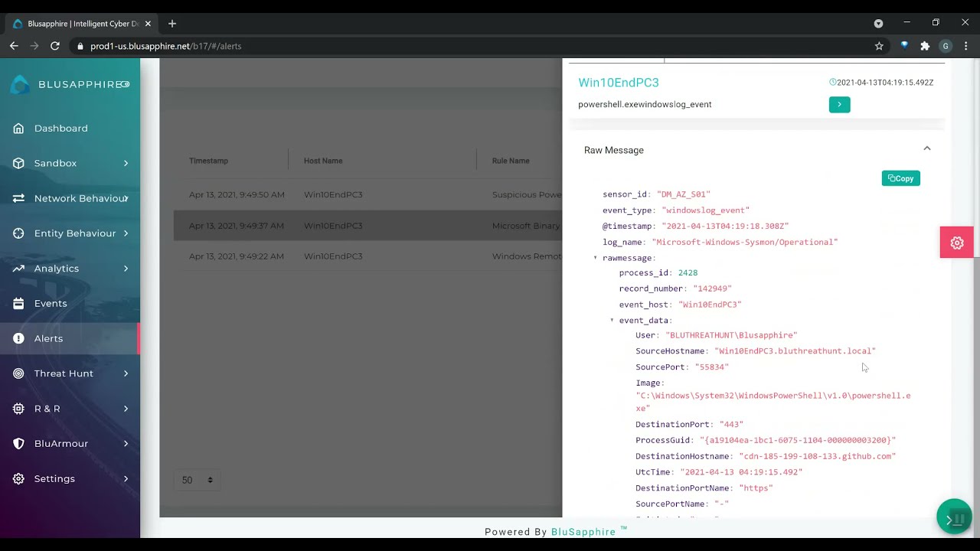Click the Network Behaviour arrows icon
The image size is (980, 551).
coord(18,198)
